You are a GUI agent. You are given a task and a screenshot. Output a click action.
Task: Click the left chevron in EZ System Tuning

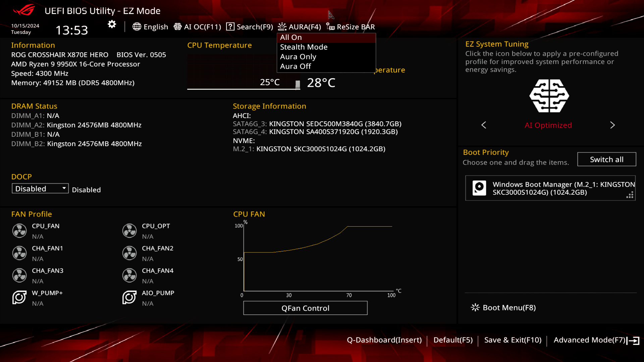click(484, 125)
